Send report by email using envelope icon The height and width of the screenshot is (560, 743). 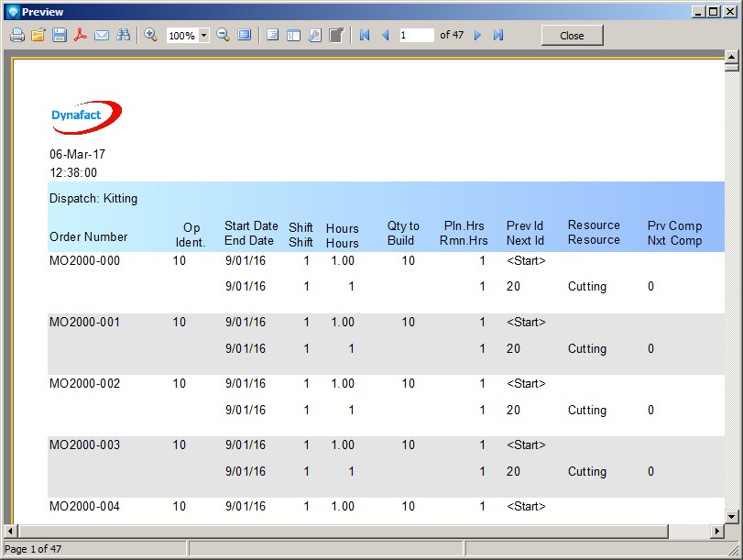tap(102, 35)
